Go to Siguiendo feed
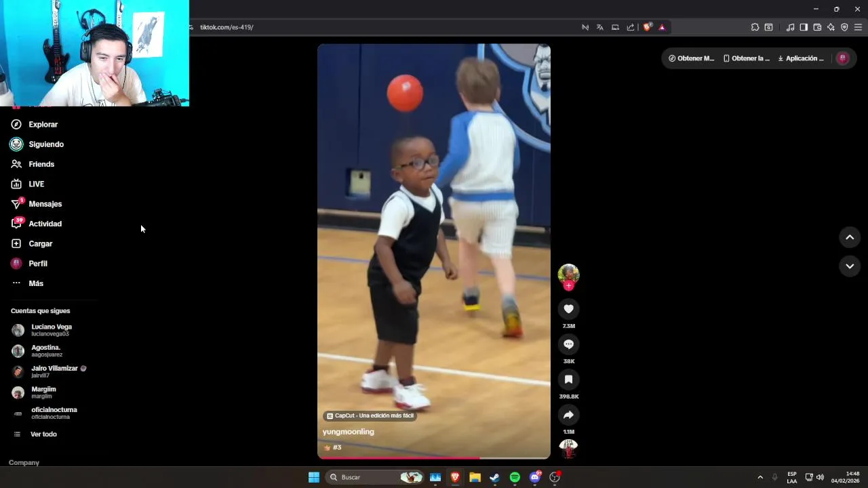 (46, 144)
